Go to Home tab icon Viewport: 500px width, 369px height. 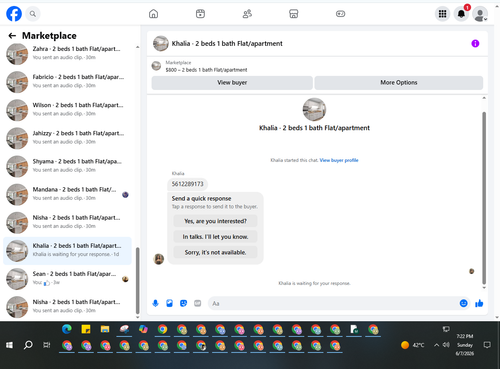point(153,14)
